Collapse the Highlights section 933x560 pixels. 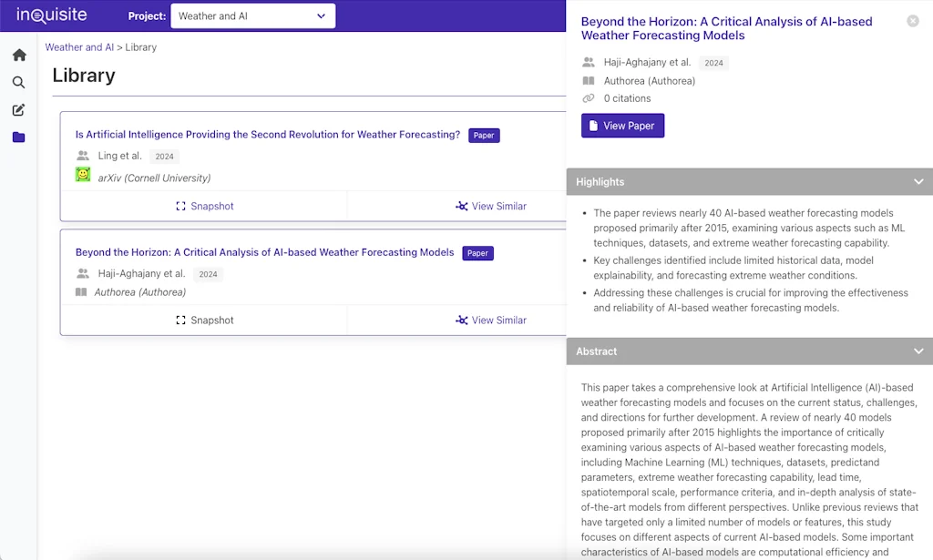(918, 182)
